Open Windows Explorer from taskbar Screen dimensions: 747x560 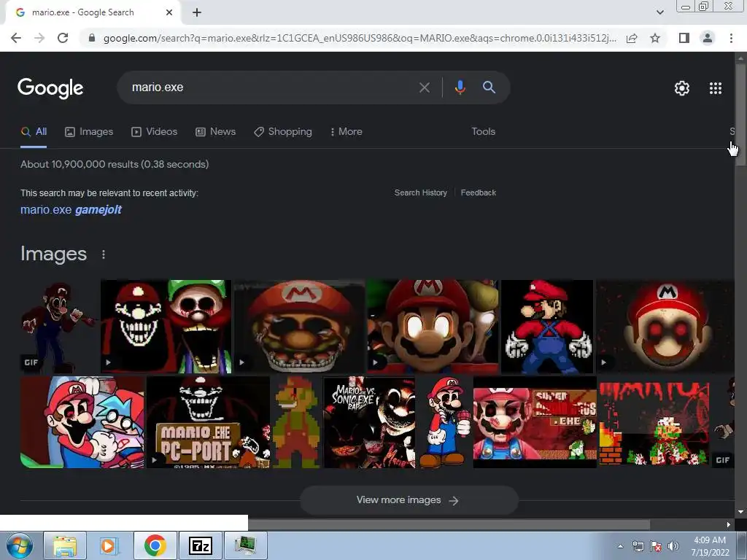[x=65, y=546]
